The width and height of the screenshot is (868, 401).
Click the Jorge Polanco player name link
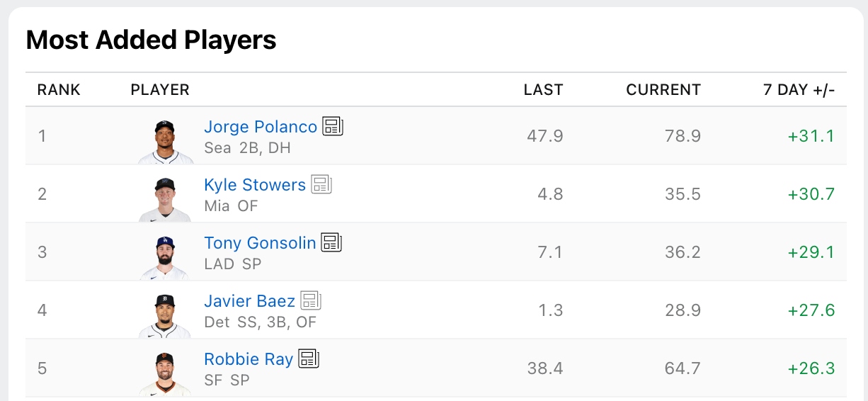click(x=261, y=127)
